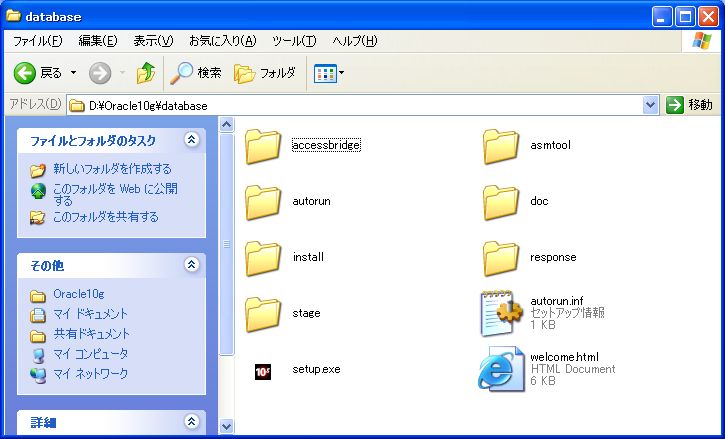Maximize the database window
This screenshot has height=439, width=725.
685,18
